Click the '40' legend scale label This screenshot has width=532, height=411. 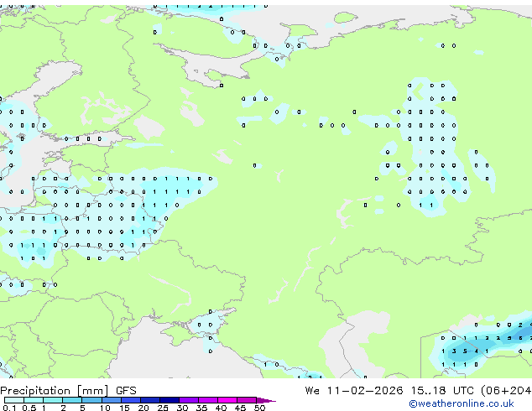[221, 408]
